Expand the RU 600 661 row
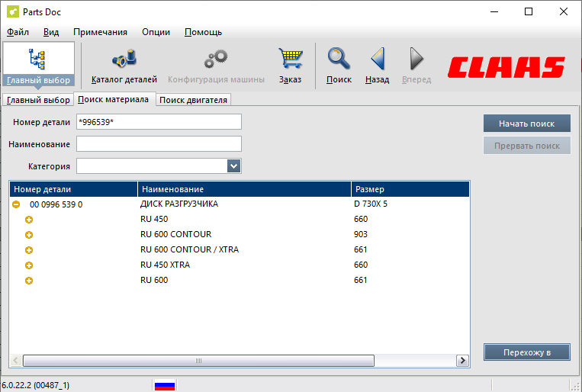 29,280
